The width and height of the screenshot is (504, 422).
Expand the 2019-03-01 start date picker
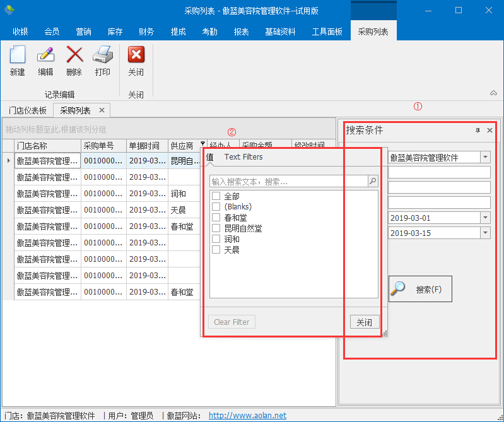[x=485, y=218]
